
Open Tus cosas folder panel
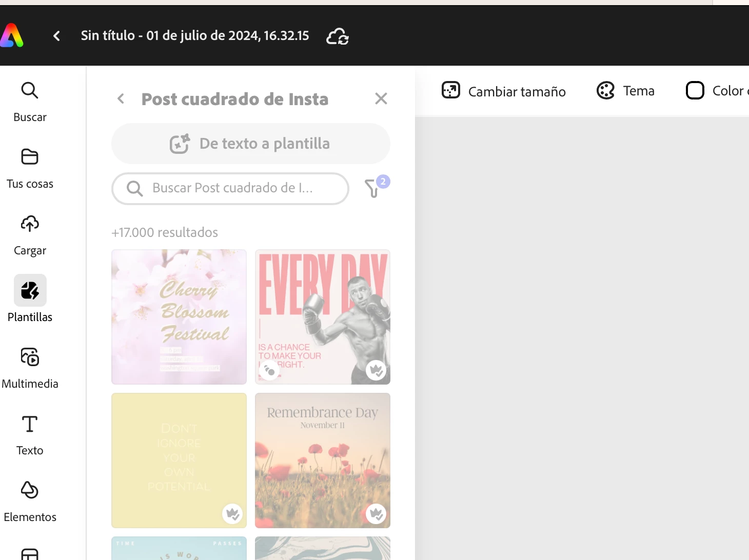coord(30,169)
